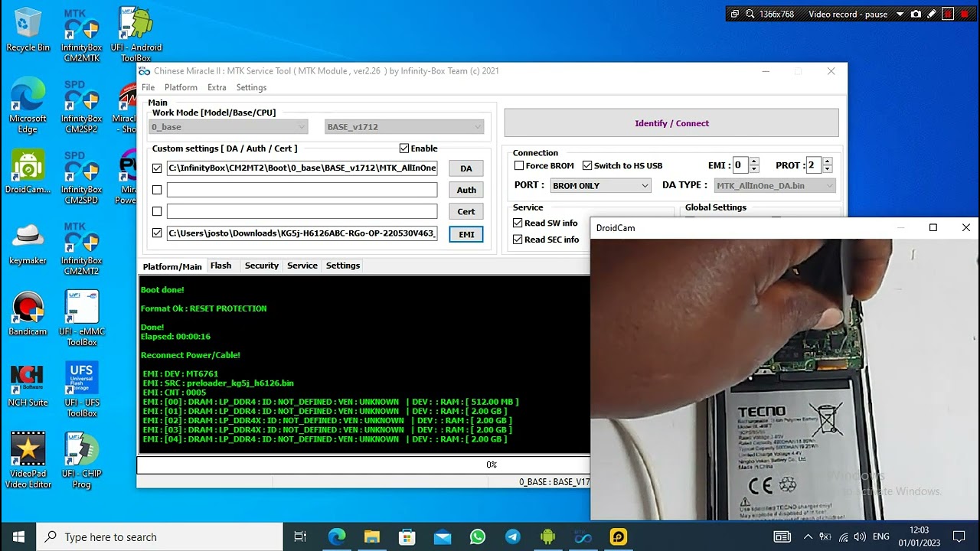Increase the EMI value stepper

754,161
